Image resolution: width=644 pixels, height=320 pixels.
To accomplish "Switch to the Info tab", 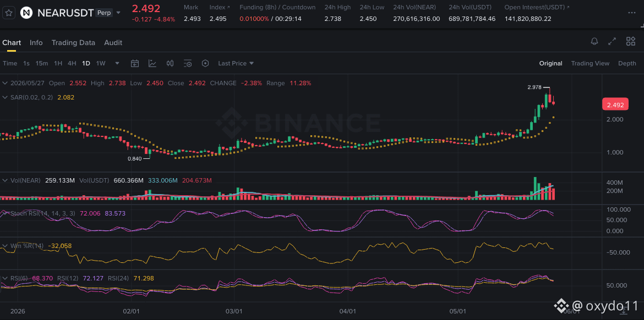I will point(36,43).
